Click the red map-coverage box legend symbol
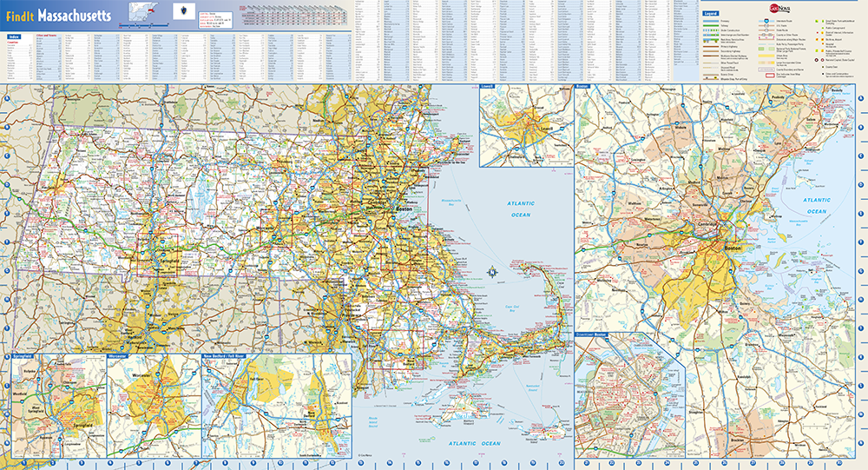 769,75
